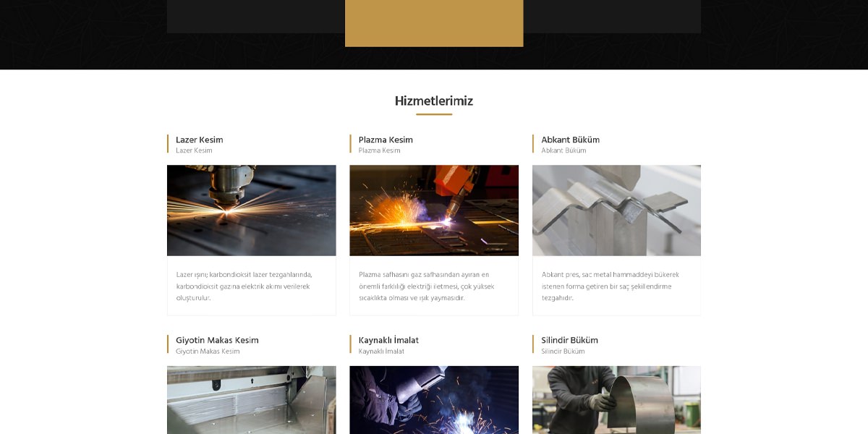Open the Plazma Kesim sparks image
This screenshot has width=868, height=434.
coord(434,210)
